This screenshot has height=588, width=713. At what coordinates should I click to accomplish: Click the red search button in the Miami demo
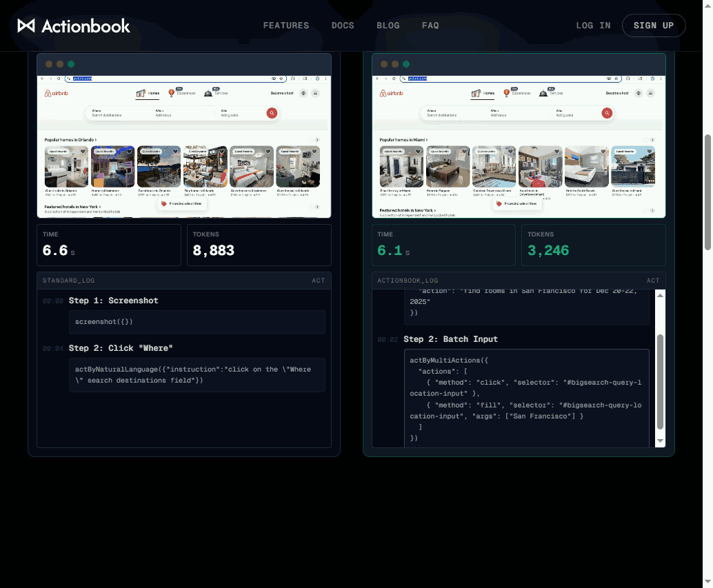click(607, 113)
